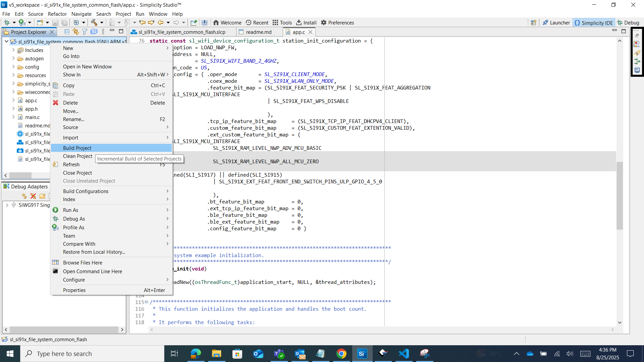This screenshot has height=362, width=644.
Task: Click the Flash Programmer chip icon in toolbar
Action: click(x=205, y=22)
